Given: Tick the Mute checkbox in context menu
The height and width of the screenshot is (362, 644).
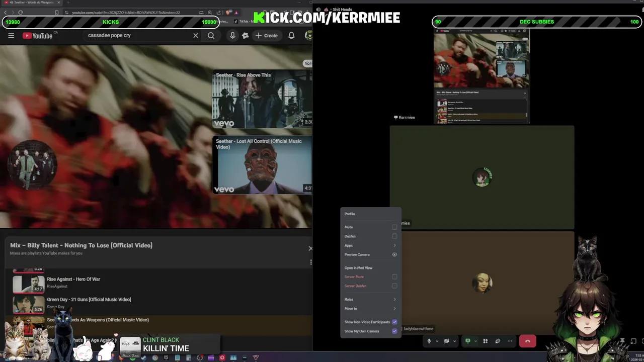Looking at the screenshot, I should (394, 227).
